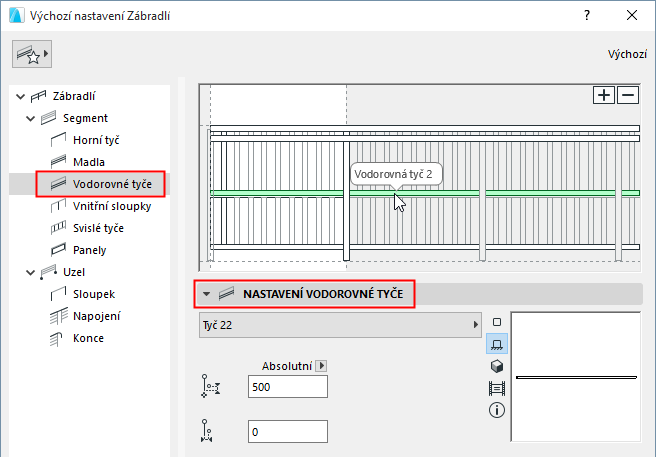This screenshot has height=457, width=656.
Task: Click the horizontal rail position offset icon
Action: 207,431
